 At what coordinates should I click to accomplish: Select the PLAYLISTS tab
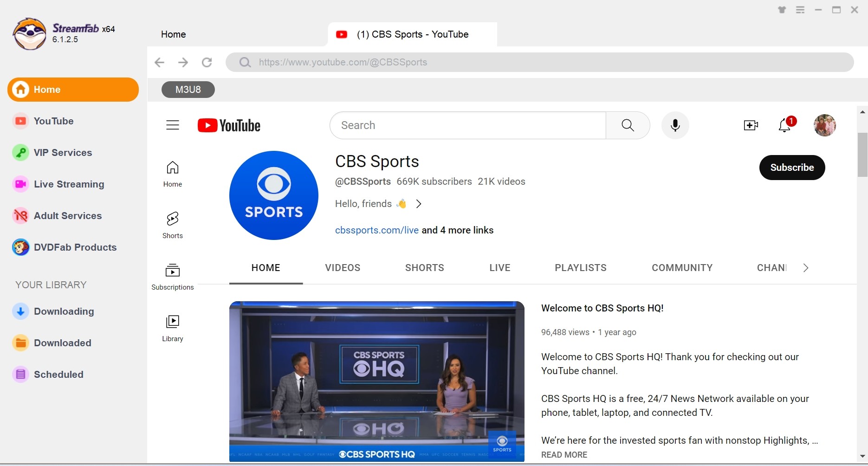click(x=581, y=268)
